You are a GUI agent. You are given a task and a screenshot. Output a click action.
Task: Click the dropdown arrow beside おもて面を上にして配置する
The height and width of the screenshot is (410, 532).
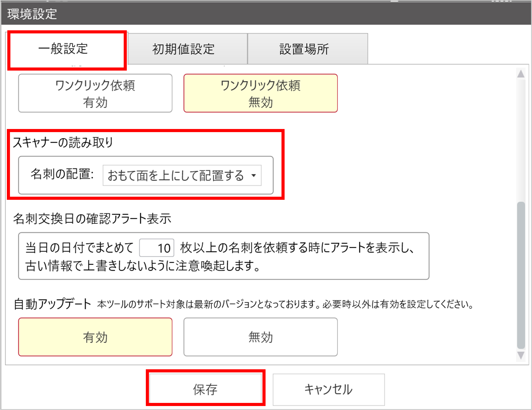pyautogui.click(x=254, y=175)
